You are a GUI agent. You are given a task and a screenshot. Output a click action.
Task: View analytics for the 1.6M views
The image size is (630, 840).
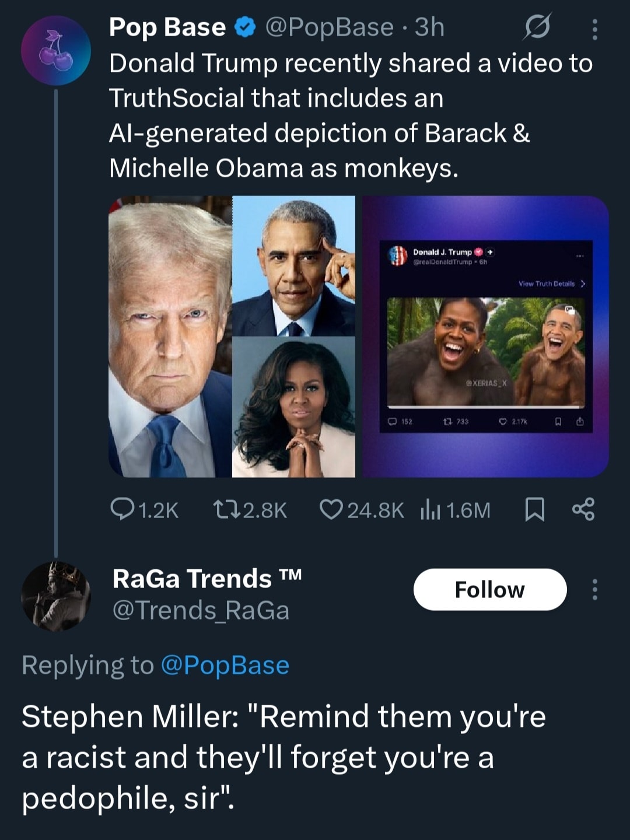[x=455, y=510]
